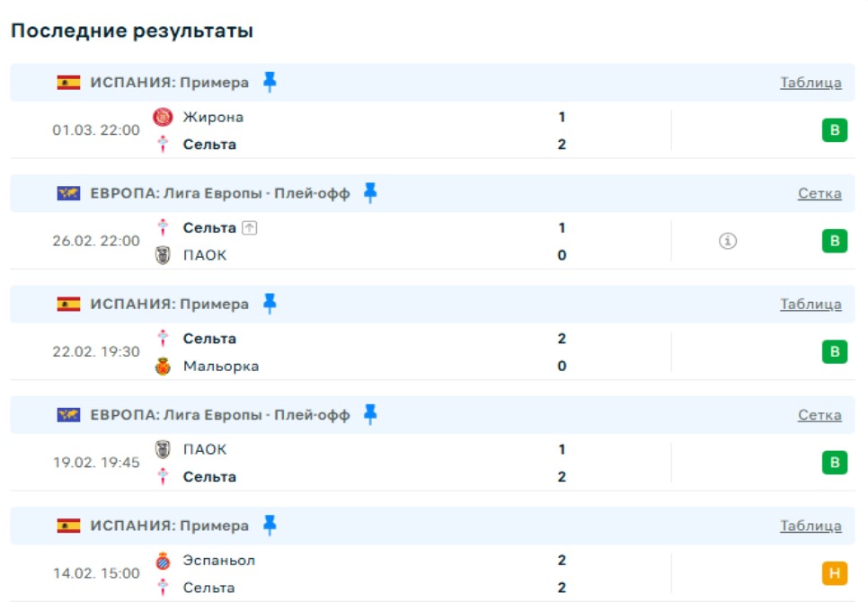Open the Сетка link for the 26.02 match
868x602 pixels.
819,193
